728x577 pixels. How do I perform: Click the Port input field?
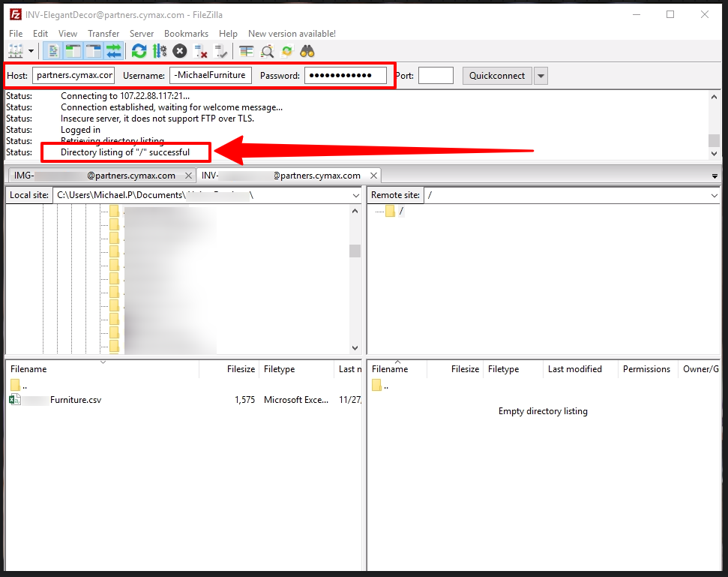click(436, 75)
